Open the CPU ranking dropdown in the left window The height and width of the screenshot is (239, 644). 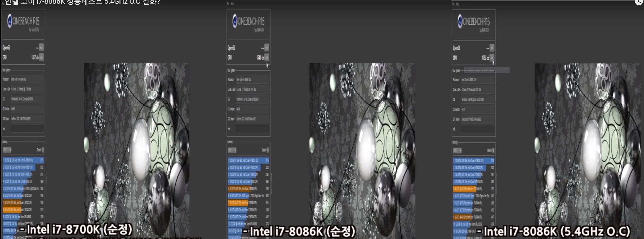(x=7, y=150)
